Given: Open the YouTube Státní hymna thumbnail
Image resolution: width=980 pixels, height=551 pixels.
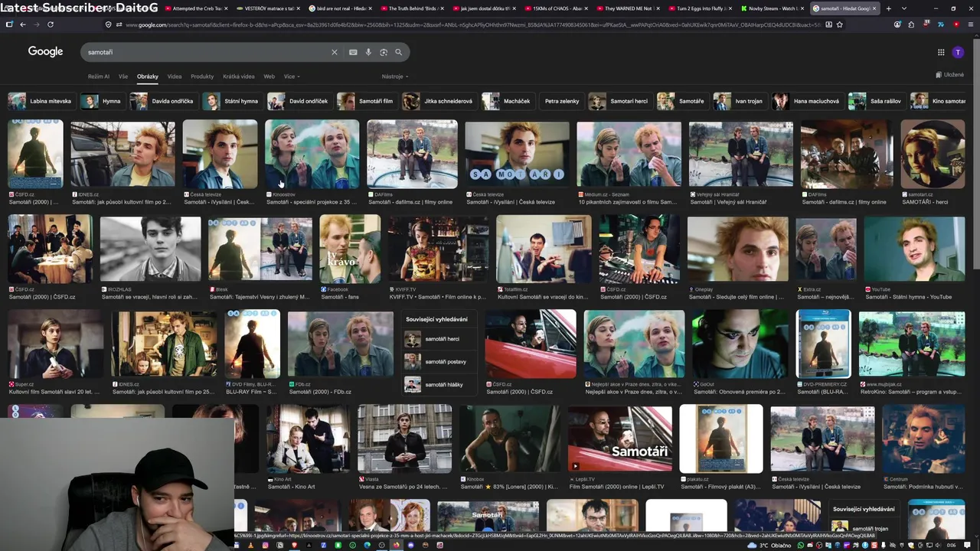Looking at the screenshot, I should tap(914, 249).
